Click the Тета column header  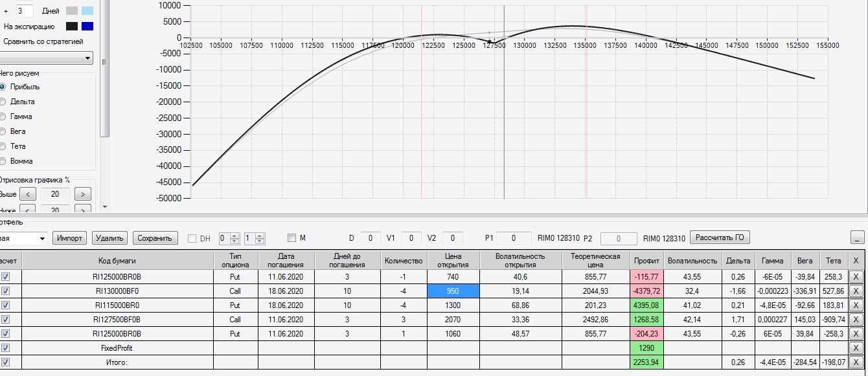click(x=834, y=260)
